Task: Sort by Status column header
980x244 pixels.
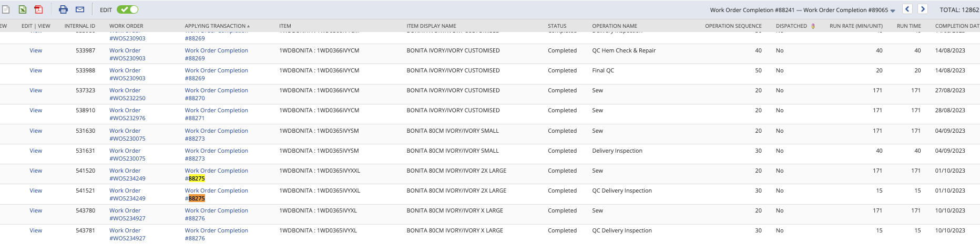Action: [x=557, y=26]
